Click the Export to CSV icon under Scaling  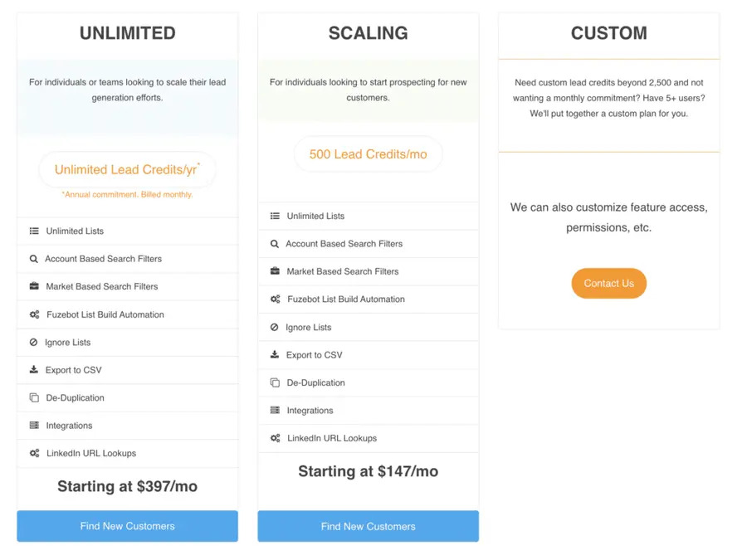275,355
